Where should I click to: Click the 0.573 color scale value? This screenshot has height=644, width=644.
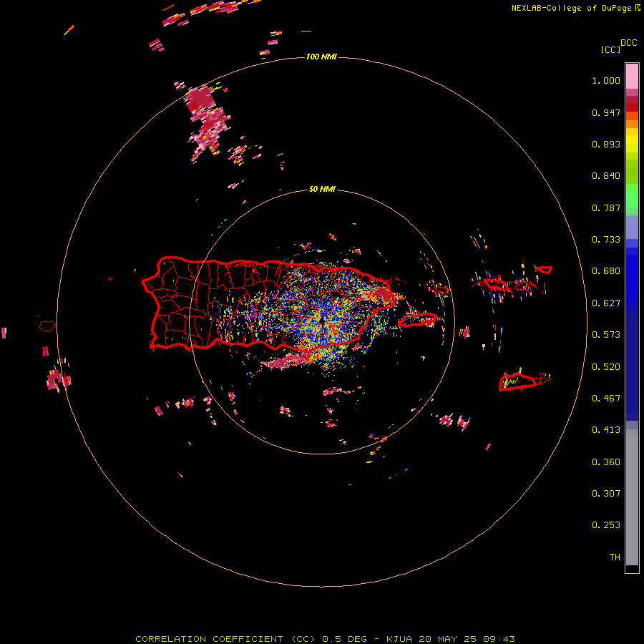point(606,335)
